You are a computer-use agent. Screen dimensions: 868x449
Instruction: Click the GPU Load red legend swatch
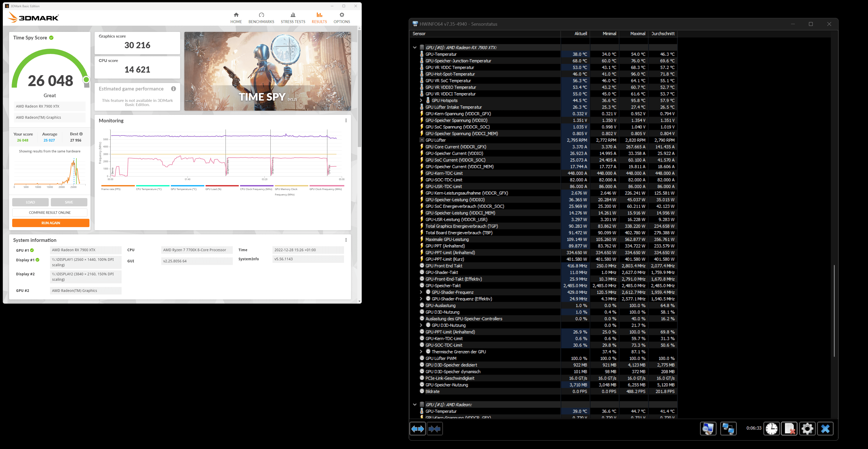coord(222,186)
